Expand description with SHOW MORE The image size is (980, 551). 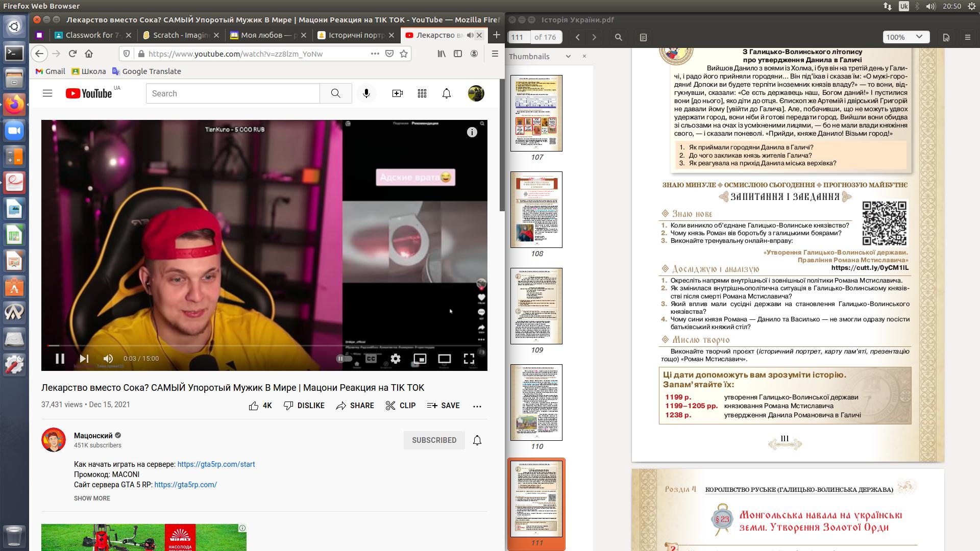tap(92, 498)
